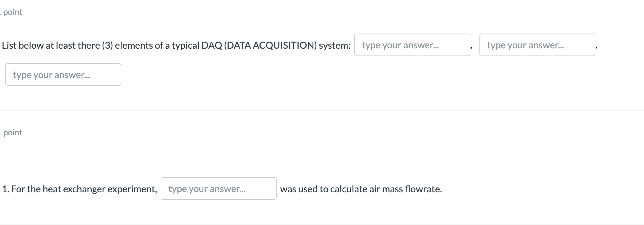Click the divider line between the two questions

click(322, 110)
